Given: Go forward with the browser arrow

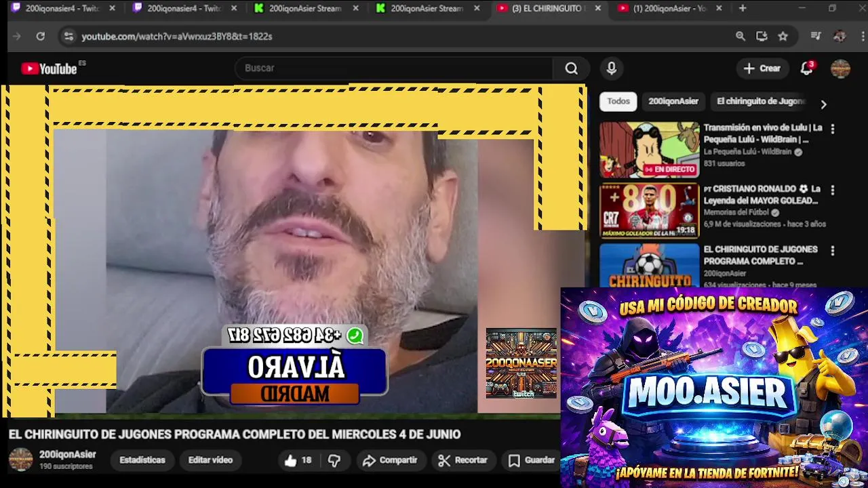Looking at the screenshot, I should click(x=17, y=37).
